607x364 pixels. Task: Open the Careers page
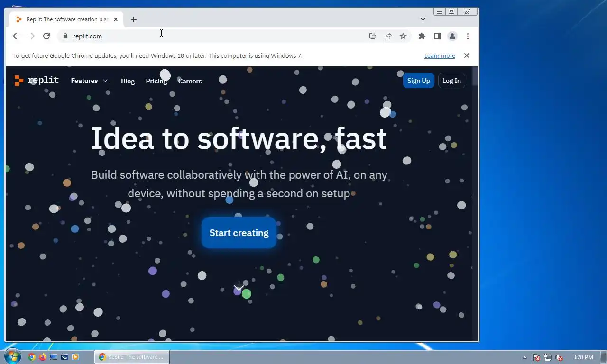pos(190,81)
